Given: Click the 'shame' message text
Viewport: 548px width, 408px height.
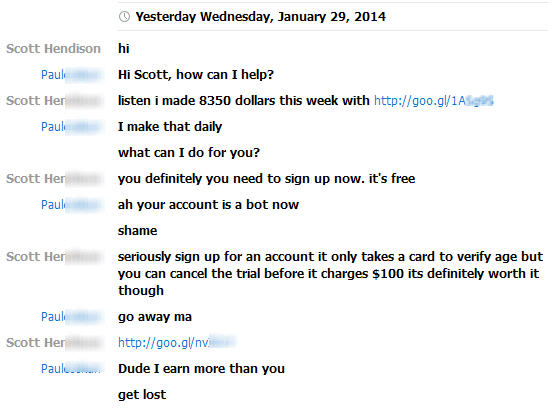Looking at the screenshot, I should [137, 231].
